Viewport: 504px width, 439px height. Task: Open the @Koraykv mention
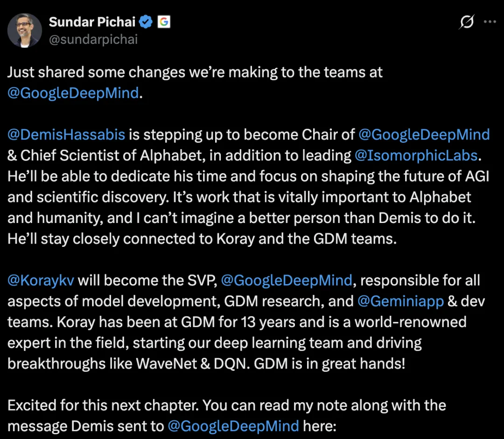click(41, 280)
